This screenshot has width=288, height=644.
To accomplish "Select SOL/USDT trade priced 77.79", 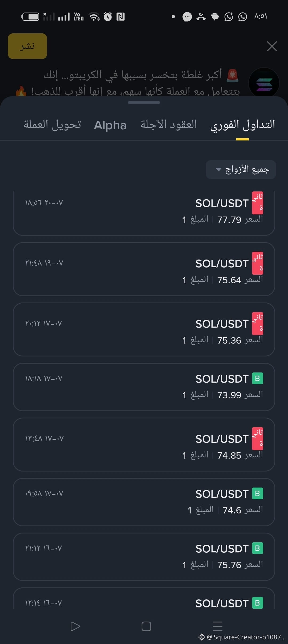I will 144,213.
